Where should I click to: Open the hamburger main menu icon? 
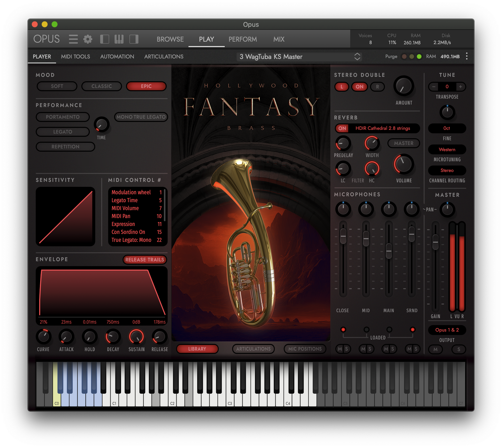(x=73, y=39)
